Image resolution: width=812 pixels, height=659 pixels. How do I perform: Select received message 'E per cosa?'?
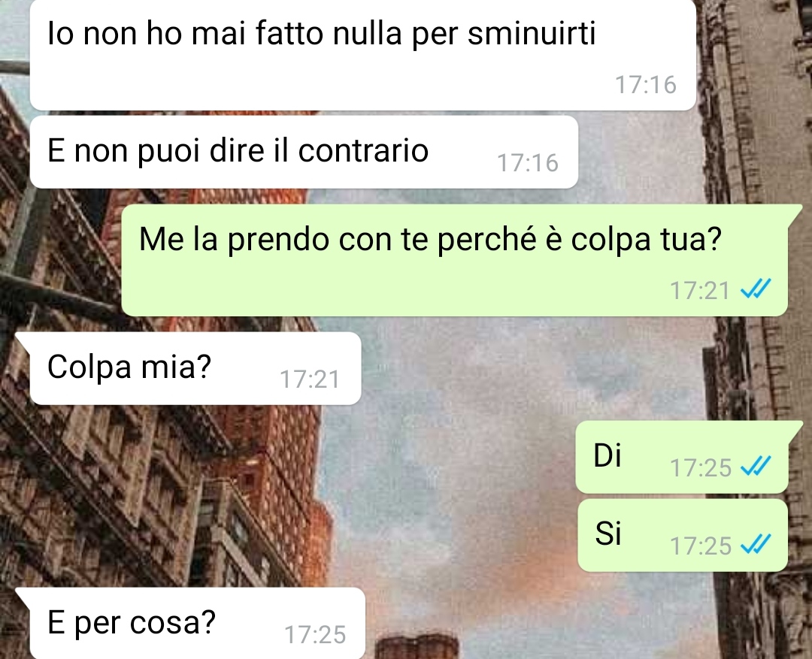197,623
